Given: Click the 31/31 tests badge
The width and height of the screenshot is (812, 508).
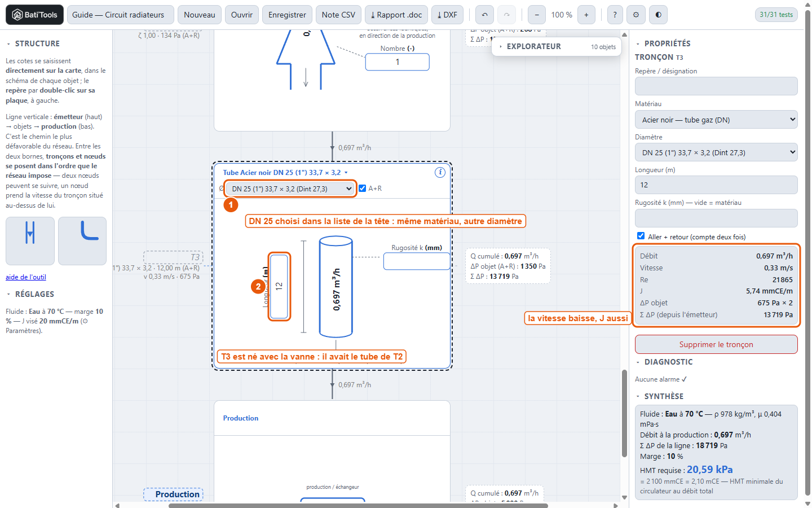Looking at the screenshot, I should coord(776,15).
